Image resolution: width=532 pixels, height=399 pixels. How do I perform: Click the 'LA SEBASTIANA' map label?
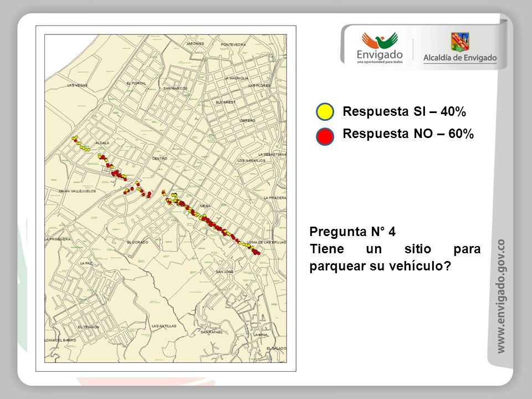point(272,155)
